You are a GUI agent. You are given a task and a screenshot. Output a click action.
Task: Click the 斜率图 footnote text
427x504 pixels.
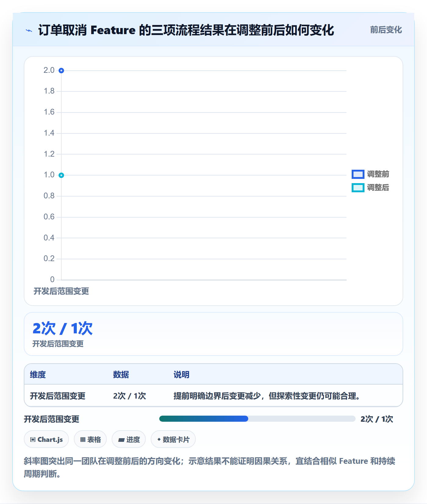click(x=210, y=467)
